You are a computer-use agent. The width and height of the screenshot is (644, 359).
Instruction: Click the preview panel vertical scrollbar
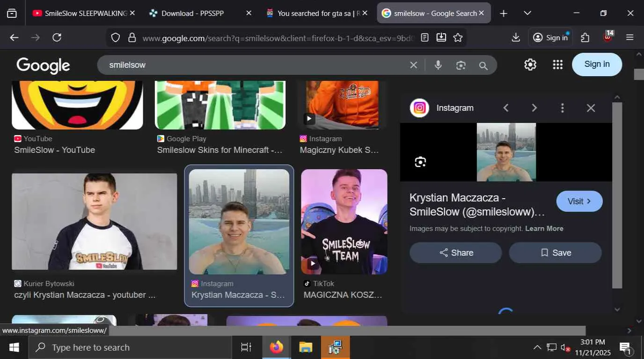[x=617, y=195]
